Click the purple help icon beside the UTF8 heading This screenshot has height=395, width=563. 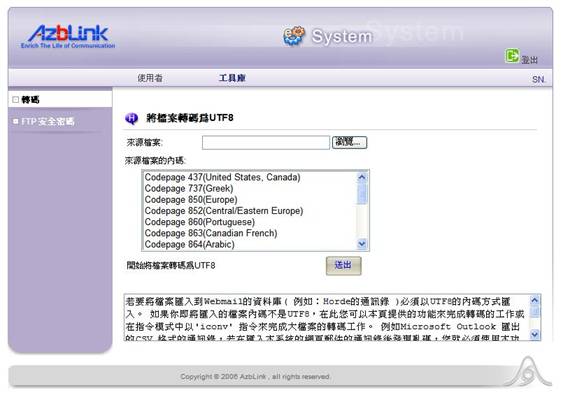click(131, 118)
